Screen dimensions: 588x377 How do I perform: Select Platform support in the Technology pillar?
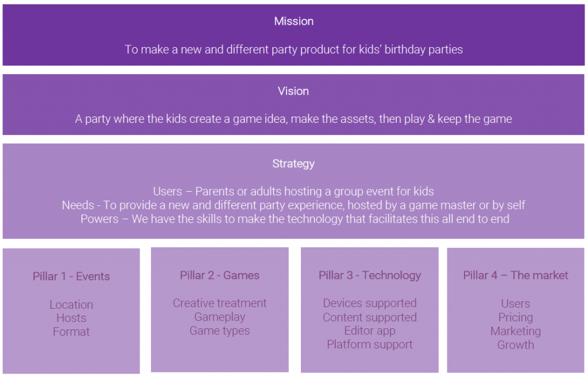(x=370, y=344)
